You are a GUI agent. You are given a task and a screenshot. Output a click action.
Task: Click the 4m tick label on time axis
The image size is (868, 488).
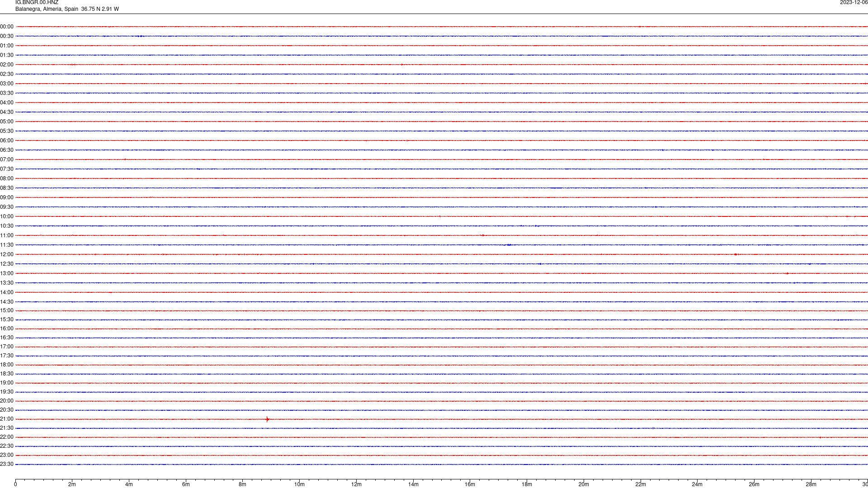pyautogui.click(x=129, y=484)
